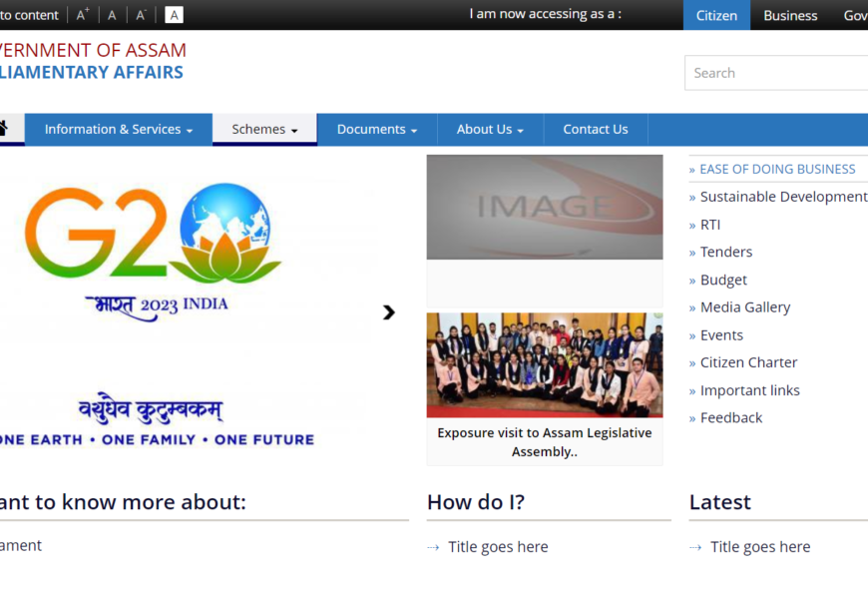This screenshot has height=599, width=868.
Task: Increase font size with A+ icon
Action: (83, 15)
